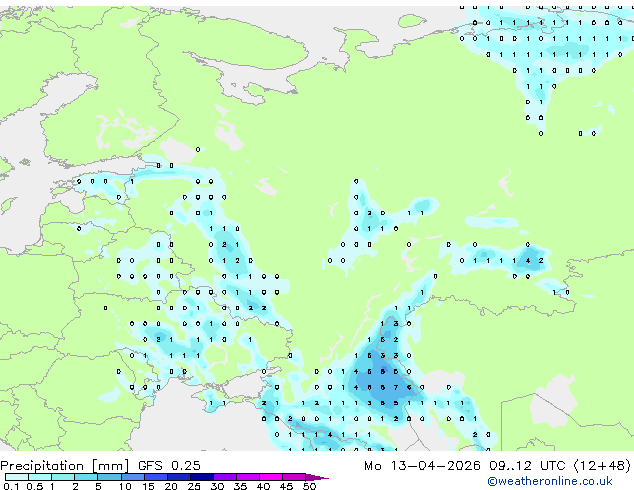This screenshot has width=634, height=490.
Task: Click the '09..12 UTC' time range text
Action: click(x=527, y=465)
